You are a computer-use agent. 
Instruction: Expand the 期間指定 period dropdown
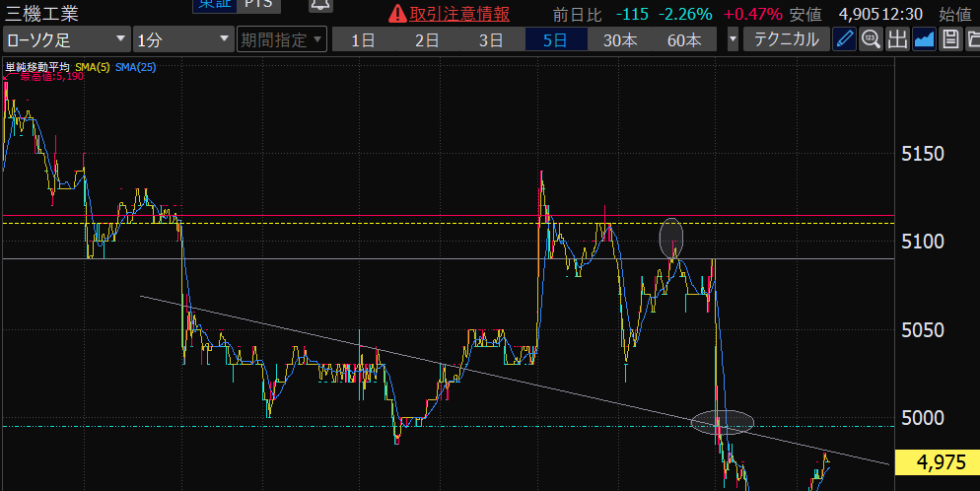(x=282, y=40)
